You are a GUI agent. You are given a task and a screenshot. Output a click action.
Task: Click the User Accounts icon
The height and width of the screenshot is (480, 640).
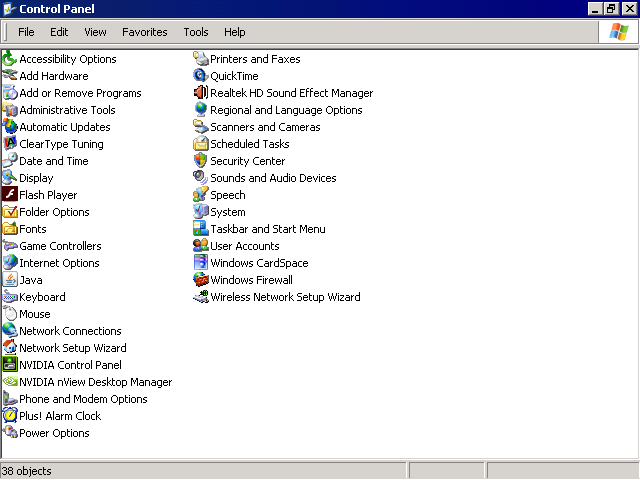pyautogui.click(x=200, y=246)
